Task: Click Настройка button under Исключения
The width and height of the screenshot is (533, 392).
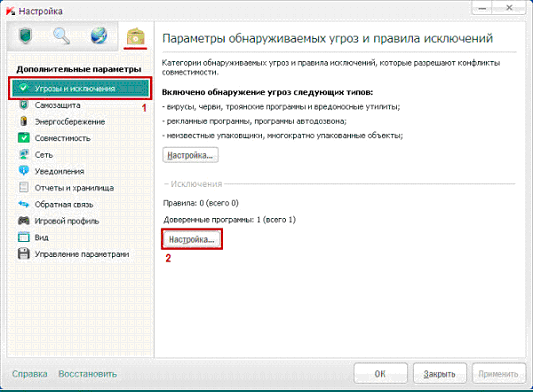Action: click(192, 239)
